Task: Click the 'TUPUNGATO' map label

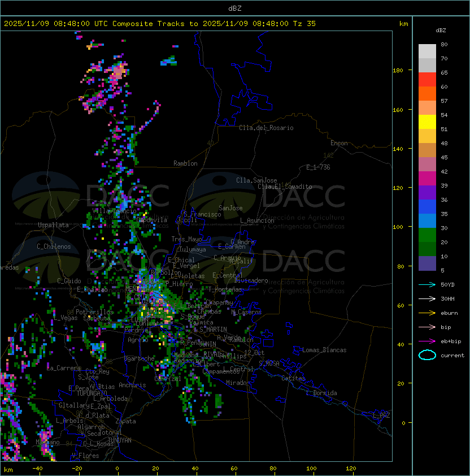Action: [92, 393]
